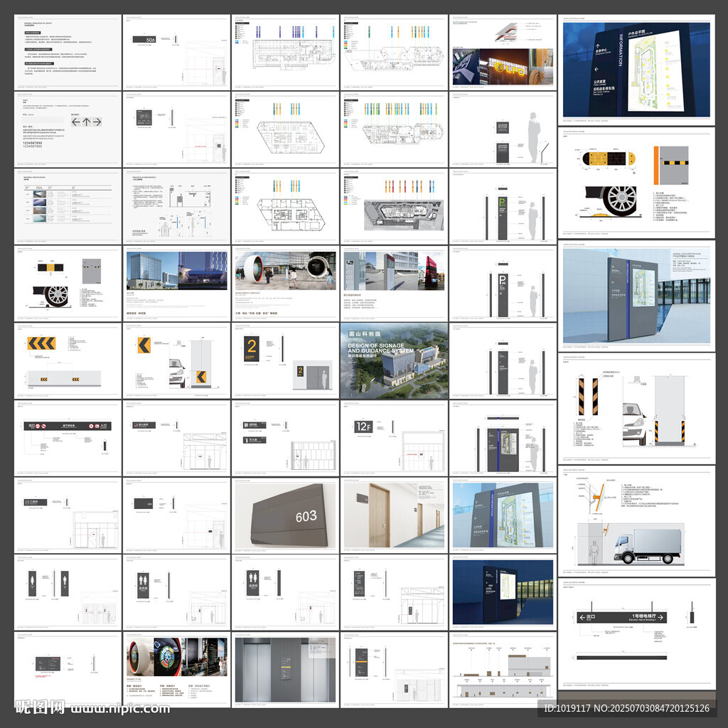Open the 603 room sign thumbnail
728x728 pixels.
pos(285,515)
